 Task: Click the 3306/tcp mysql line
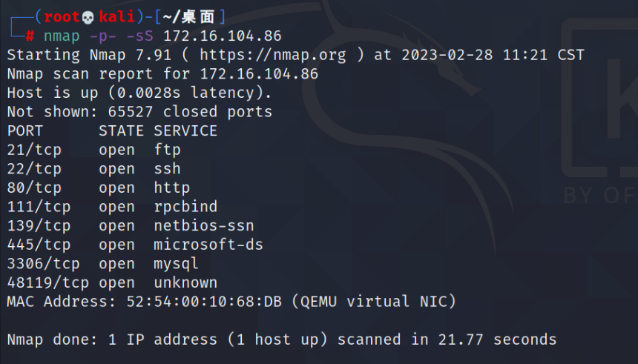[103, 264]
